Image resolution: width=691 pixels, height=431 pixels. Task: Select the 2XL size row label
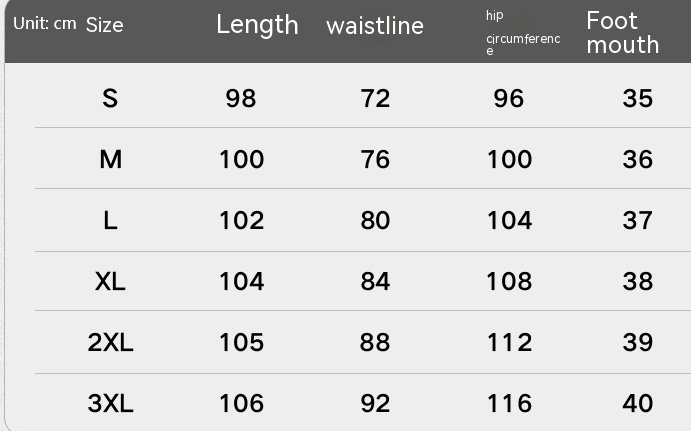(x=110, y=343)
